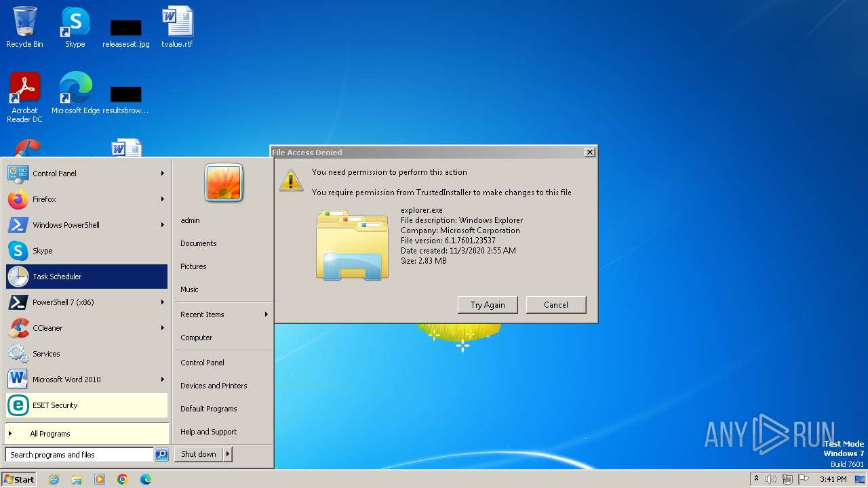Open Microsoft Edge from taskbar
Viewport: 868px width, 488px height.
146,479
